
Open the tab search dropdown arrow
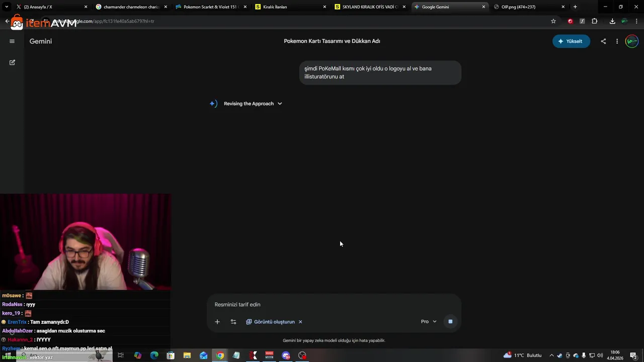click(x=7, y=7)
